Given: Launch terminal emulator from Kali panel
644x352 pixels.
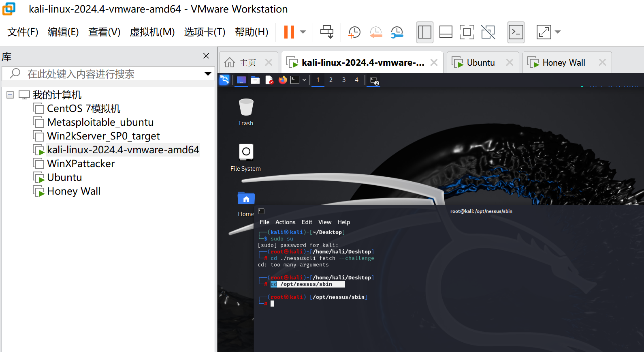Looking at the screenshot, I should [x=295, y=80].
